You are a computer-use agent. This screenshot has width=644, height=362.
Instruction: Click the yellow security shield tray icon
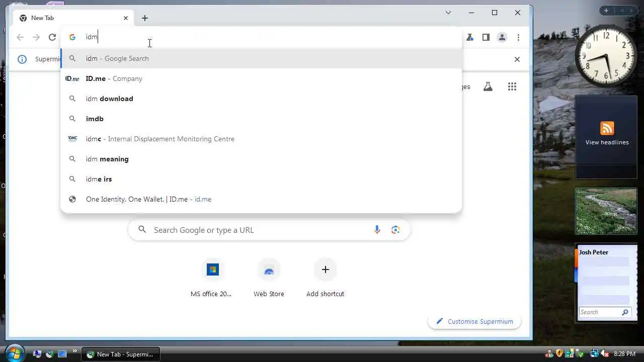pyautogui.click(x=559, y=354)
